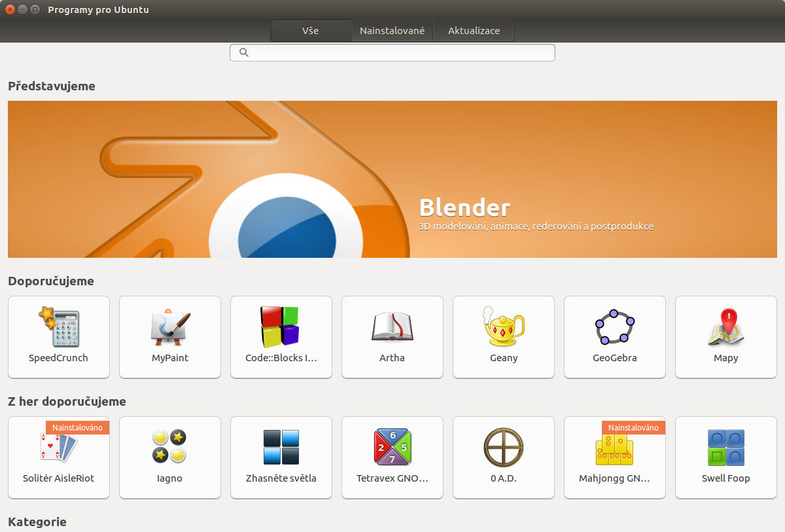Click the Zhasněte světla label
The width and height of the screenshot is (785, 532).
(281, 478)
